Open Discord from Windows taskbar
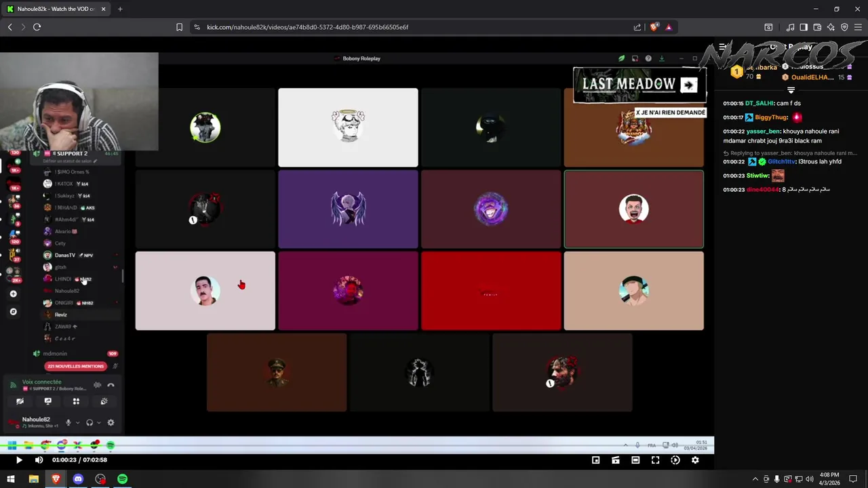 coord(78,479)
